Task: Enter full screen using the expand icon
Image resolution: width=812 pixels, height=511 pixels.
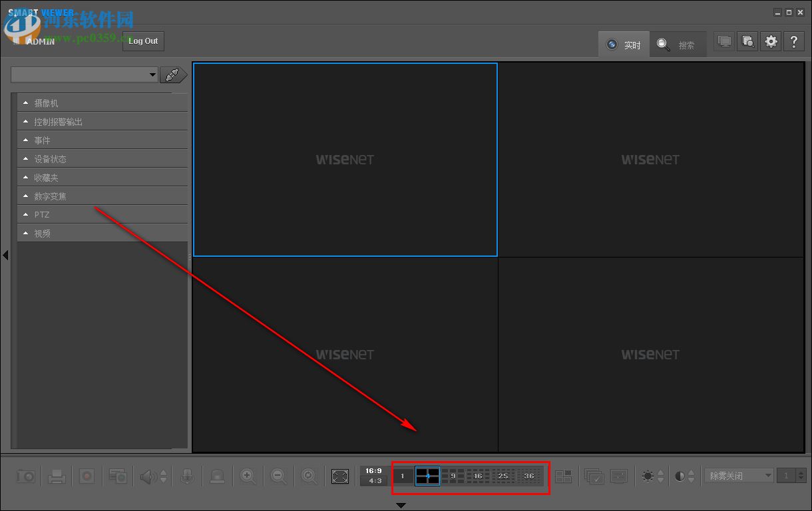Action: click(x=339, y=476)
